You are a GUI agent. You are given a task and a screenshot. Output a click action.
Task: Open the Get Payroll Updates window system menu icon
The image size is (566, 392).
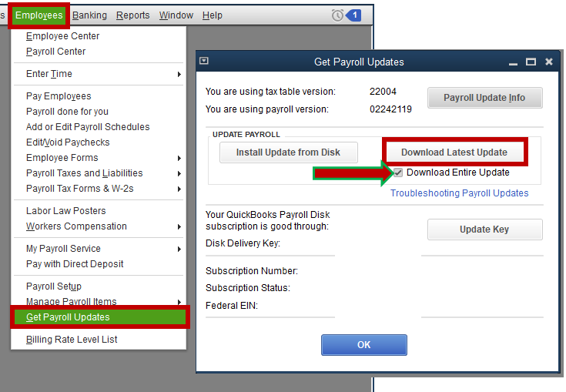click(x=204, y=61)
